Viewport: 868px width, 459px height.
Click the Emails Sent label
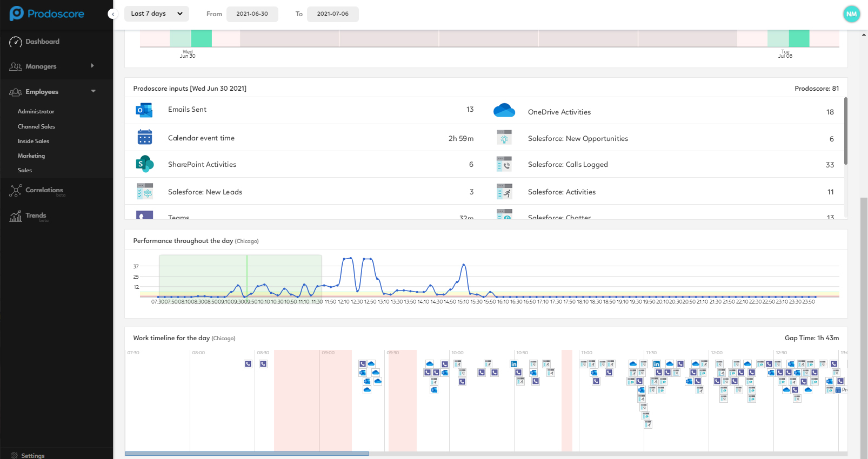(187, 110)
